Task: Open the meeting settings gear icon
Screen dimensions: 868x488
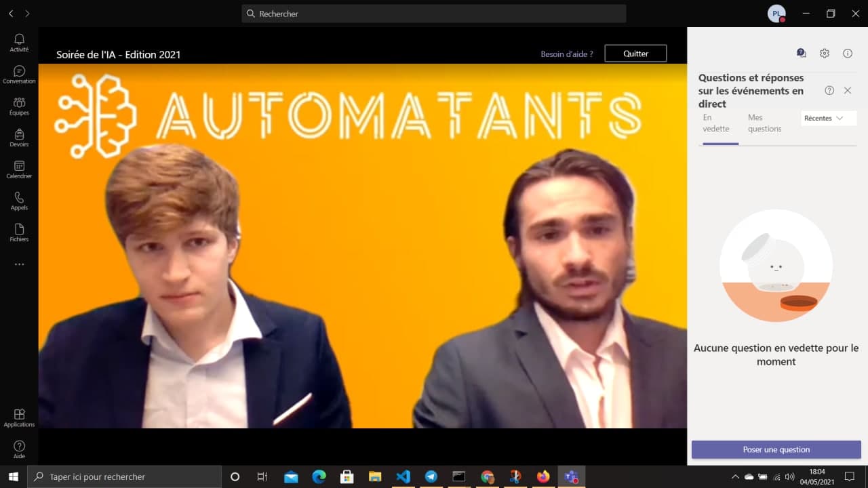Action: 824,53
